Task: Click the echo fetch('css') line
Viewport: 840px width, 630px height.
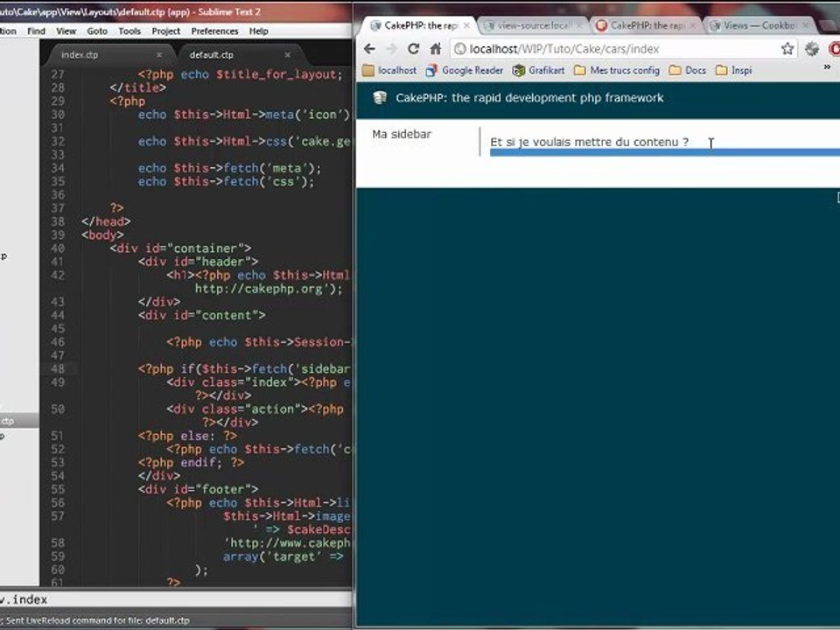Action: (x=226, y=181)
